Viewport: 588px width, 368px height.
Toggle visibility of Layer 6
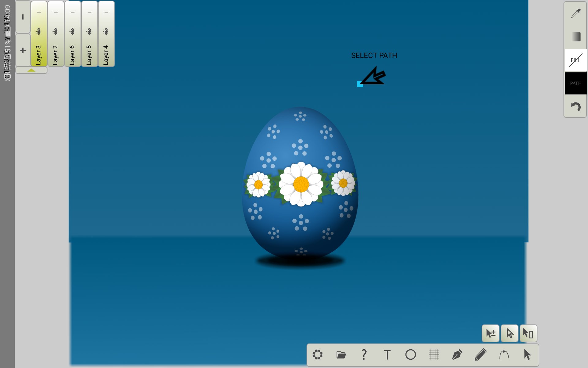(73, 31)
